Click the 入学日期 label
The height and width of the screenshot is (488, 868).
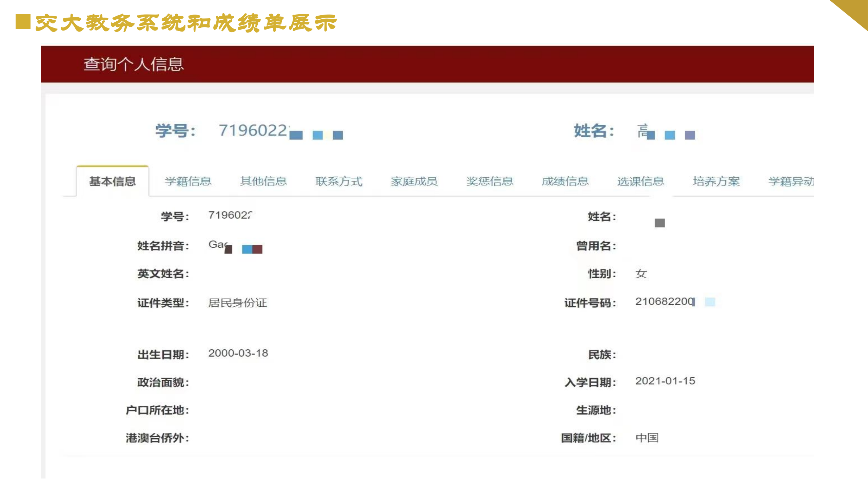coord(590,383)
